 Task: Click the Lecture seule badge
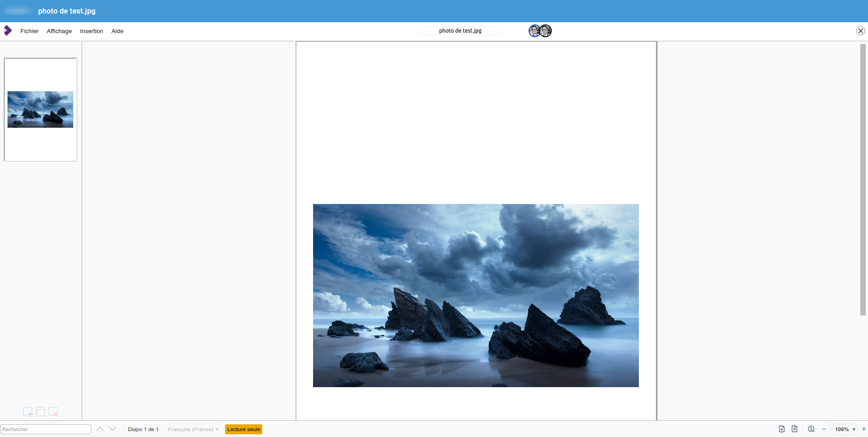click(243, 429)
